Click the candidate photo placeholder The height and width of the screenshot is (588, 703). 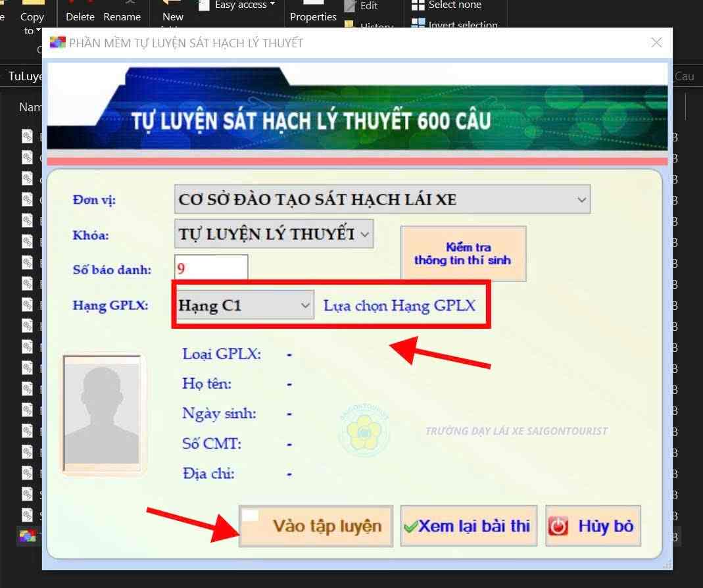coord(102,414)
